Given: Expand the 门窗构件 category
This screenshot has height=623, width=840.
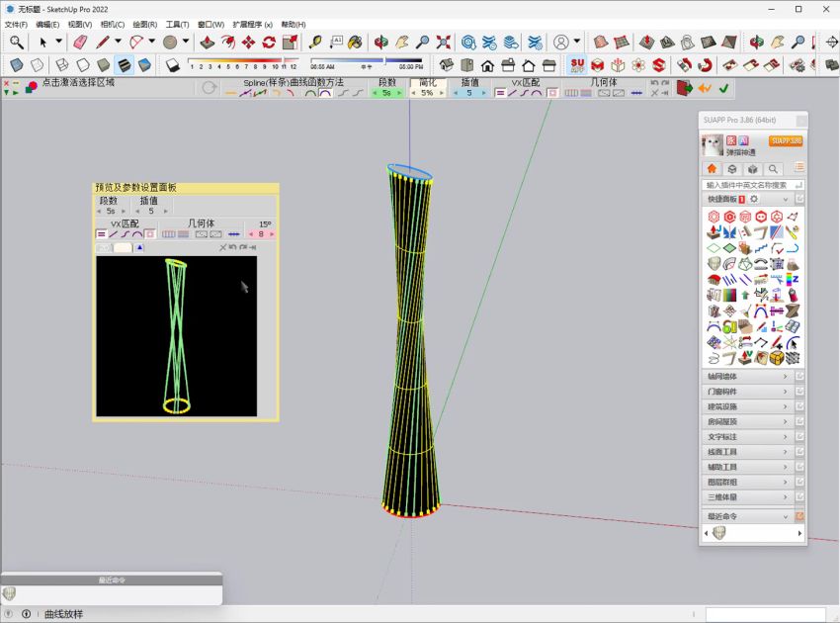Looking at the screenshot, I should [x=748, y=392].
